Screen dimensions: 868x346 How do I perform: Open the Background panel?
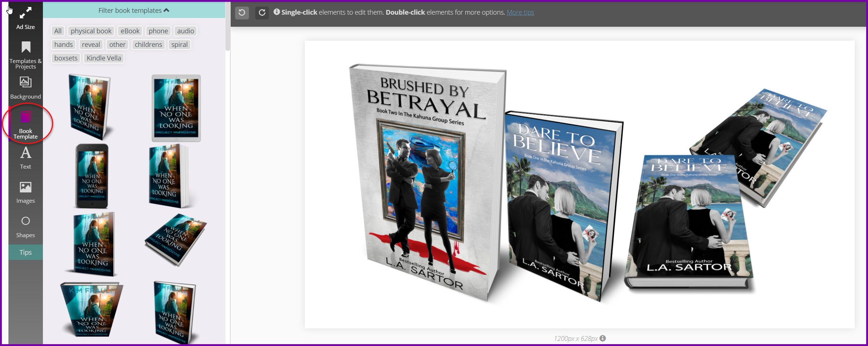click(25, 88)
